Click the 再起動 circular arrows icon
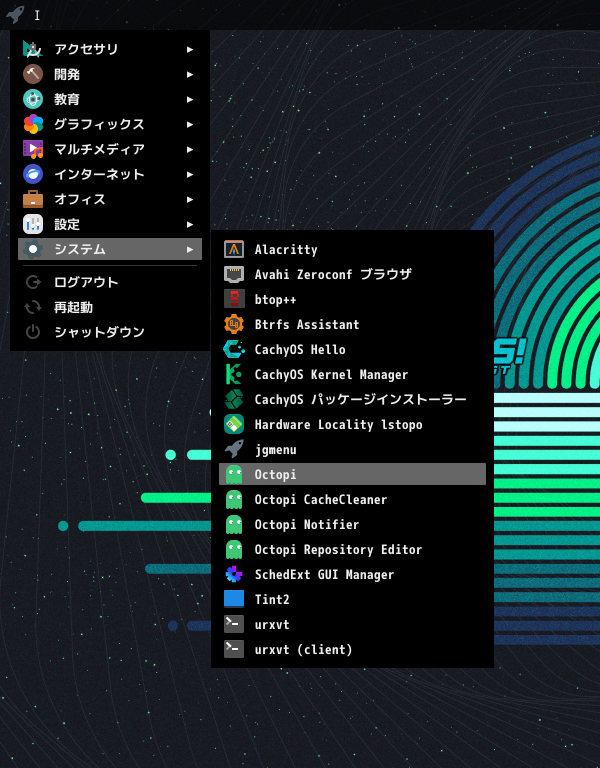The image size is (600, 768). pos(33,307)
